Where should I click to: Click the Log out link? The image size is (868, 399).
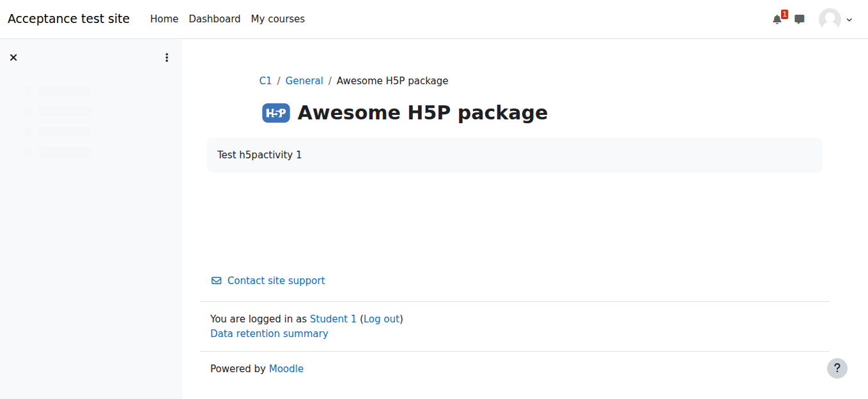(382, 319)
